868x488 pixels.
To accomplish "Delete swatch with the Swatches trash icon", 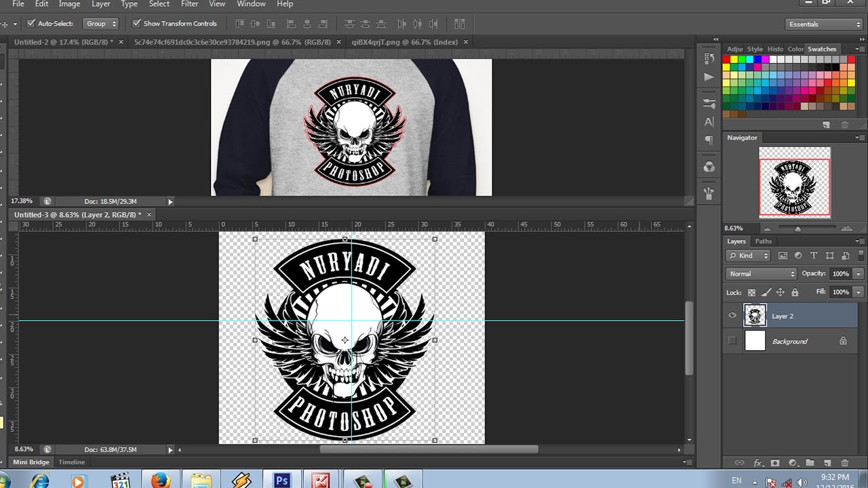I will pyautogui.click(x=845, y=125).
